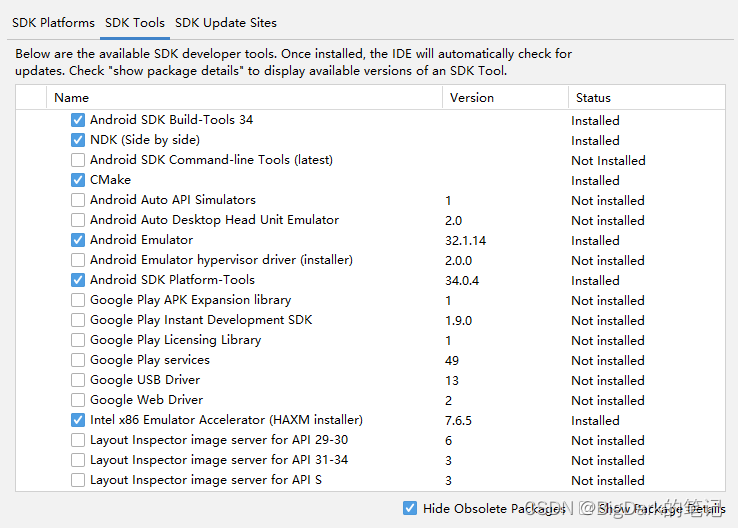The image size is (738, 528).
Task: Click 'Installed' status of Android Emulator row
Action: (x=595, y=240)
